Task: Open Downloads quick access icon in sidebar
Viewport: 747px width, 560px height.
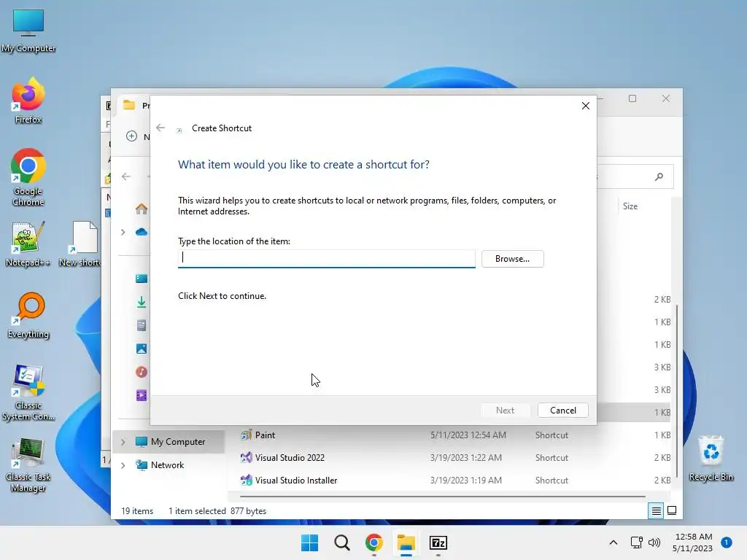Action: tap(142, 302)
